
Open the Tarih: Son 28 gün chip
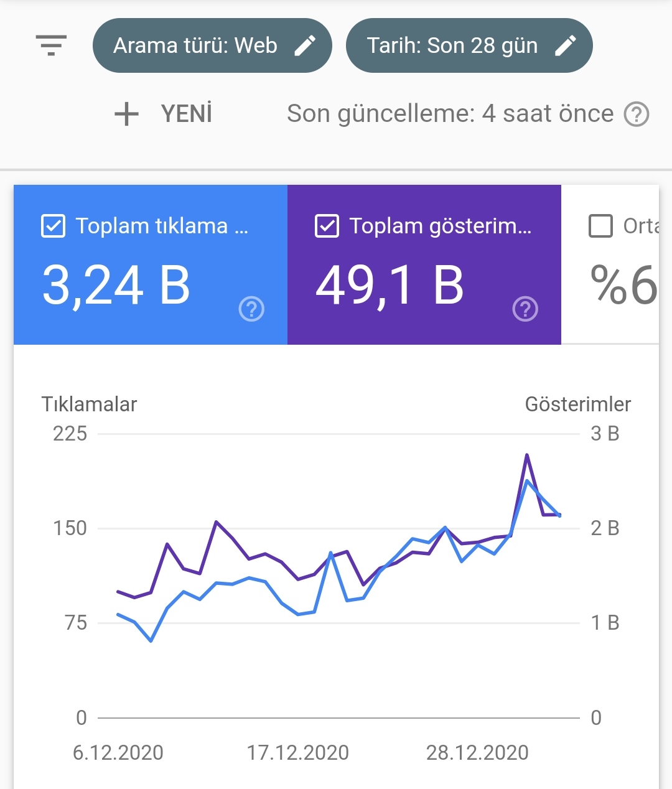click(x=469, y=45)
